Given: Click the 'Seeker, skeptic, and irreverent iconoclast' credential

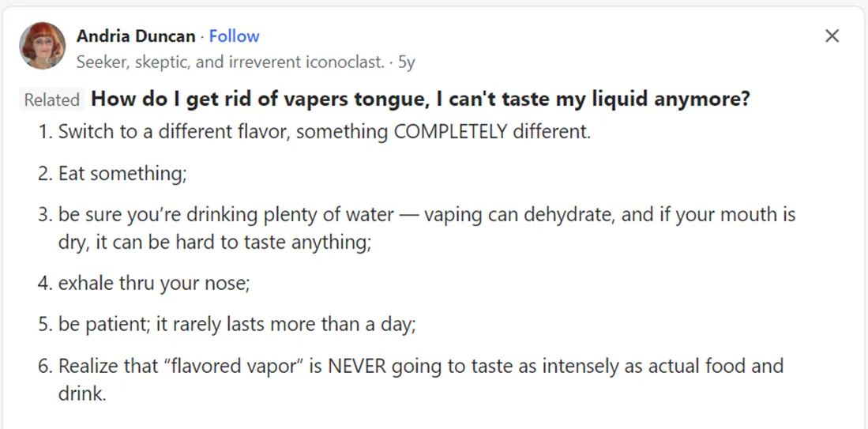Looking at the screenshot, I should [x=231, y=62].
